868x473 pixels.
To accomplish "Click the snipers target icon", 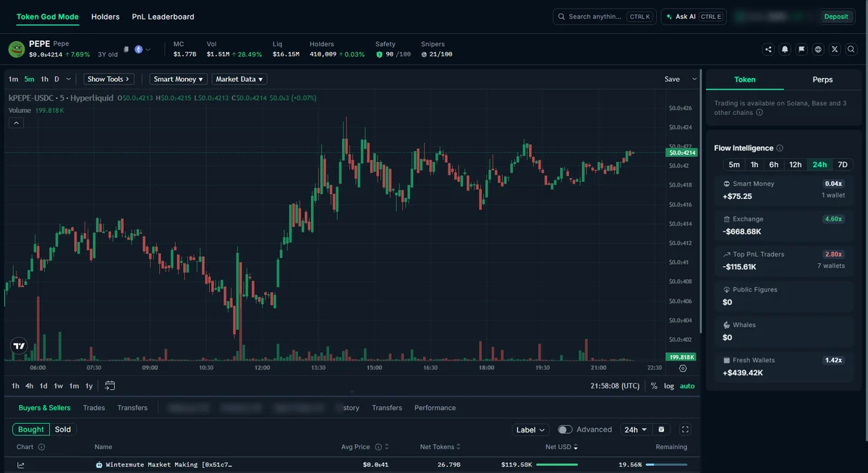I will point(425,54).
